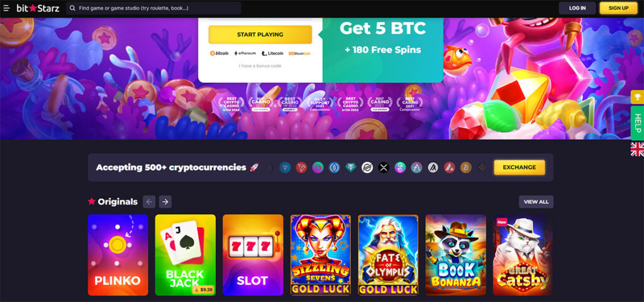The height and width of the screenshot is (302, 644).
Task: Click the trophy icon on right edge
Action: pyautogui.click(x=637, y=97)
